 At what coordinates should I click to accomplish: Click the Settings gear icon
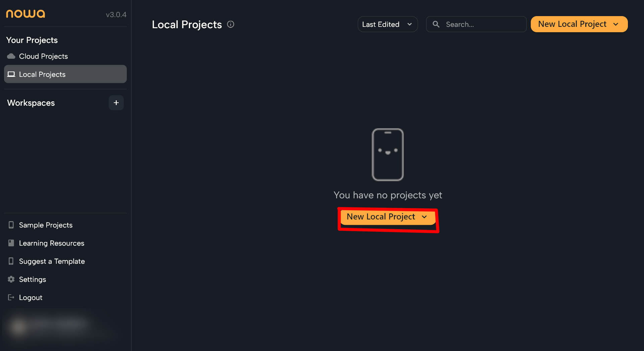pyautogui.click(x=11, y=279)
